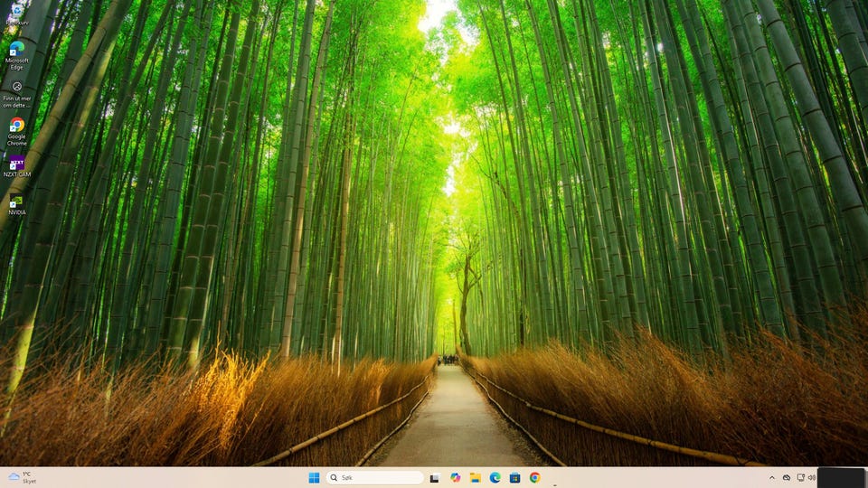Open Task View from the taskbar

[x=435, y=477]
